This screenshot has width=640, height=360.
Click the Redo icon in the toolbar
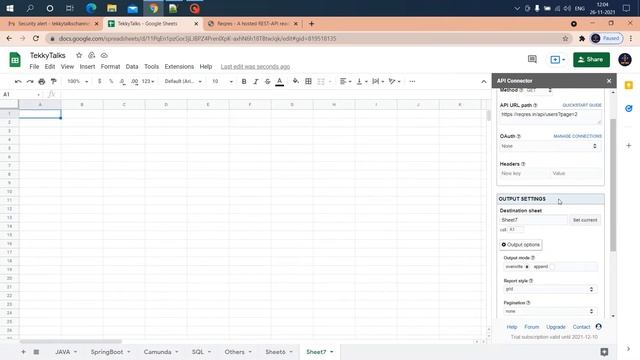(x=30, y=82)
